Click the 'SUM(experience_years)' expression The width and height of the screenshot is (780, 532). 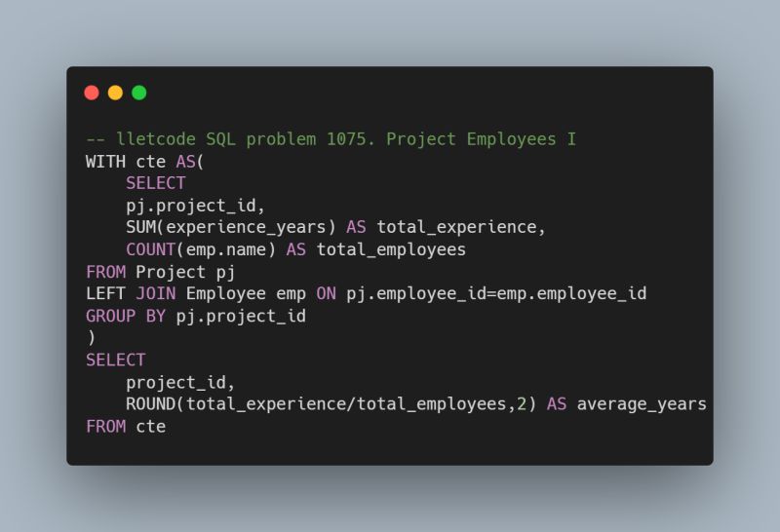(x=231, y=228)
